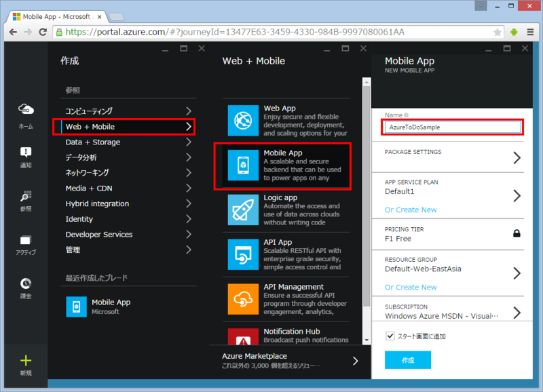Open the Browse search icon in sidebar
The image size is (543, 392).
coord(26,196)
